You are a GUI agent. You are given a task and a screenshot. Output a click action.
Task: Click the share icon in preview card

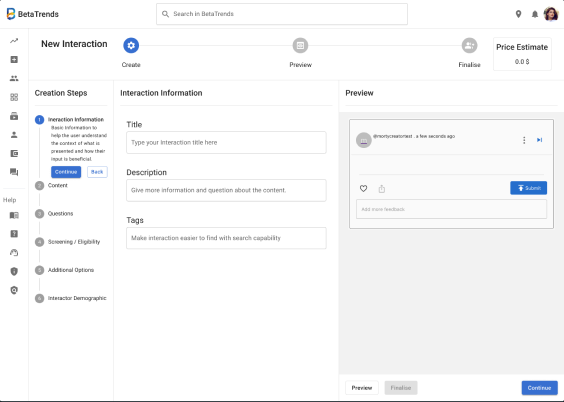(382, 188)
